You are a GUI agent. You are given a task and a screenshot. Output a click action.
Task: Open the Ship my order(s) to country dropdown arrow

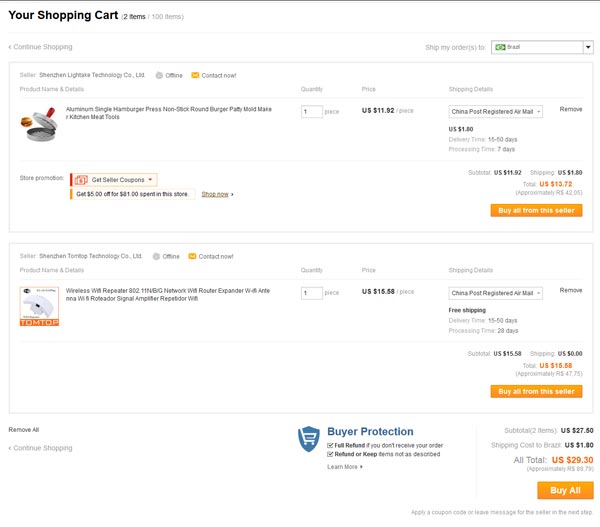click(x=588, y=47)
